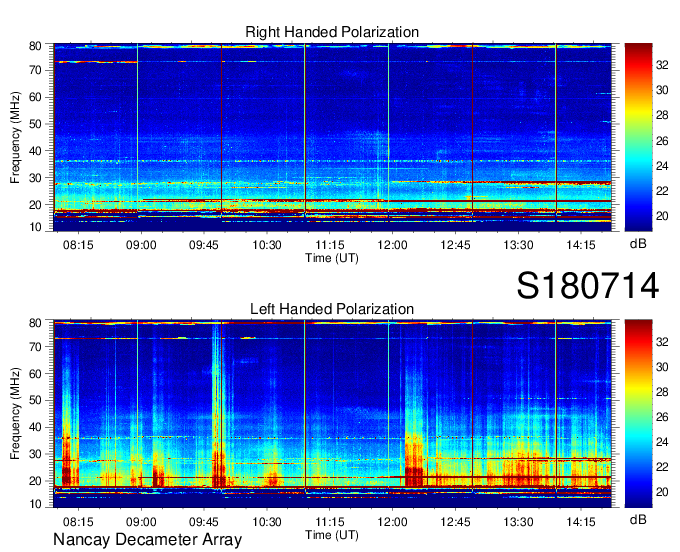Click value 20 on Right Handed colorbar scale

[x=662, y=216]
